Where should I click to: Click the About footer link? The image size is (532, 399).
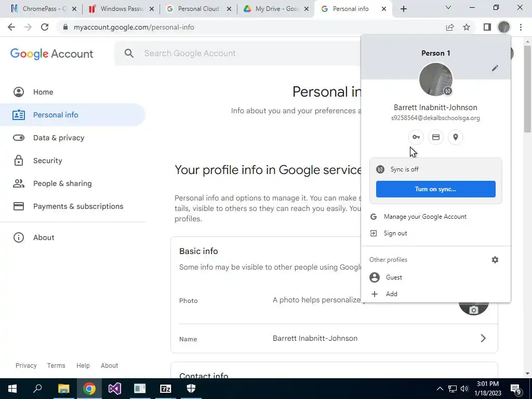tap(109, 365)
